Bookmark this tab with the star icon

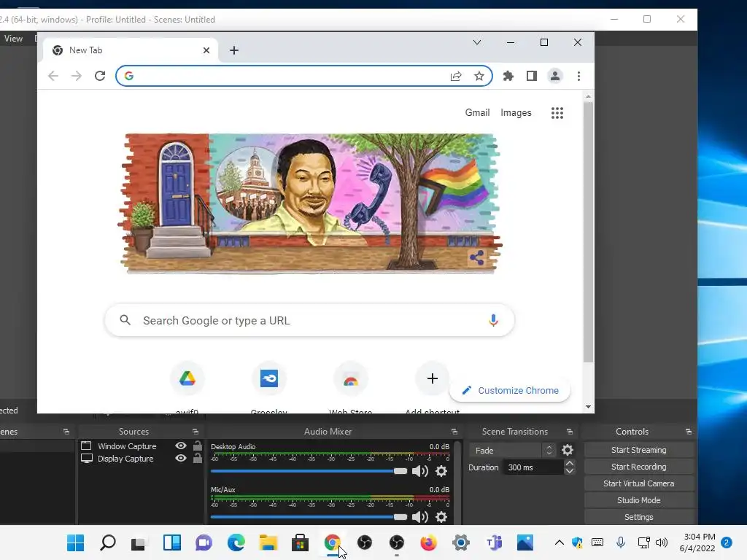pyautogui.click(x=479, y=76)
